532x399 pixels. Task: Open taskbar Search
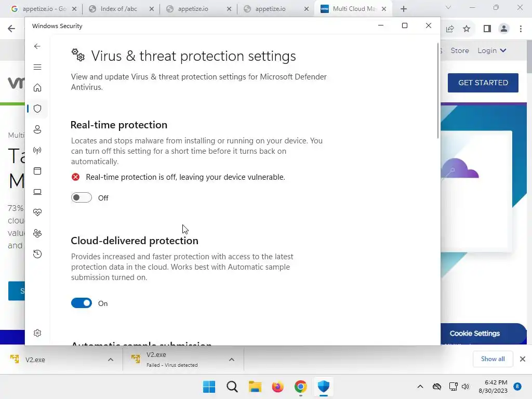(x=232, y=387)
